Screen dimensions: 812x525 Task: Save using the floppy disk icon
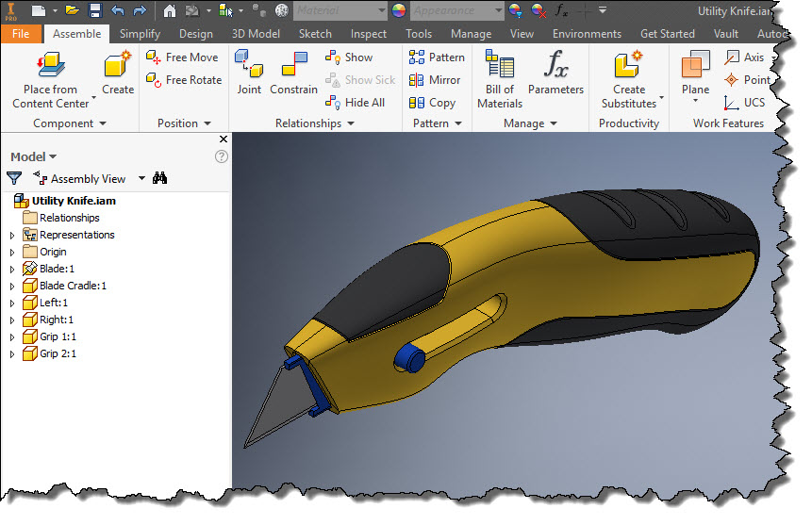click(94, 10)
